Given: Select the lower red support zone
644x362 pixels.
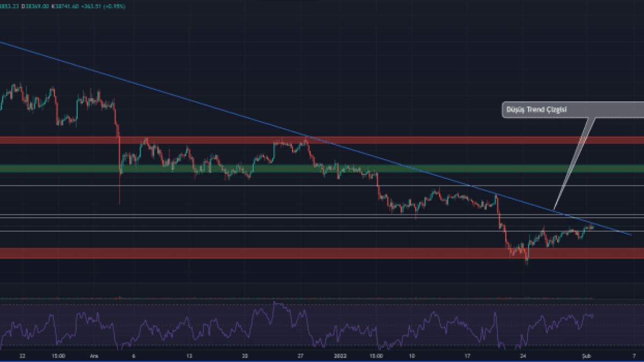Looking at the screenshot, I should pos(322,253).
